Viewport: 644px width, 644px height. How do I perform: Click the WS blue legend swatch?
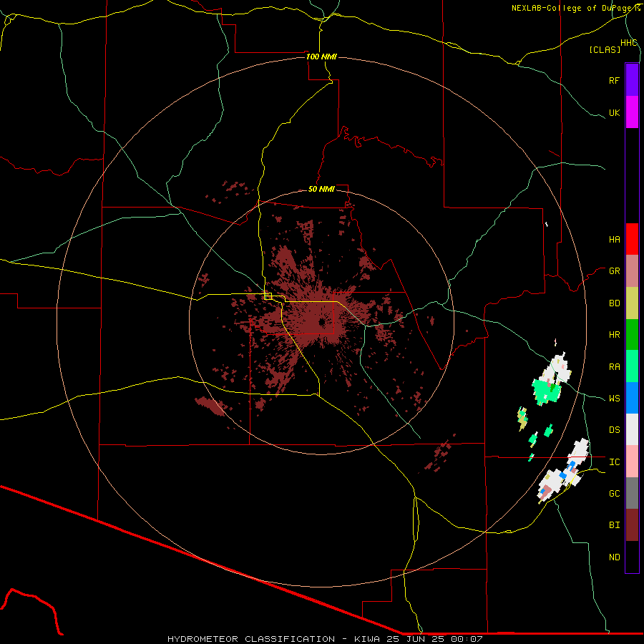(632, 398)
